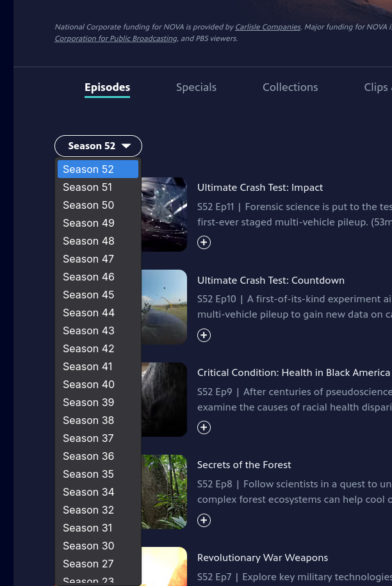
Task: Play Ultimate Crash Test: Countdown thumbnail
Action: (x=164, y=307)
